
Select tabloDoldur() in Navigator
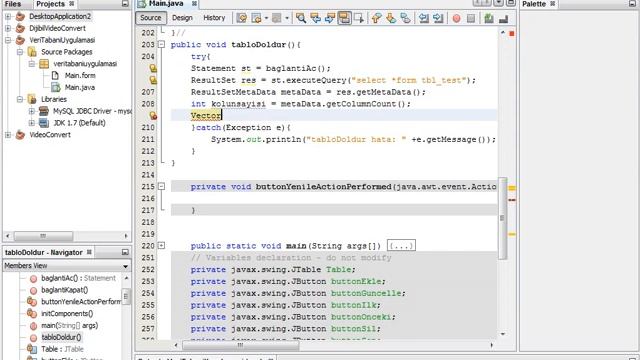coord(61,338)
